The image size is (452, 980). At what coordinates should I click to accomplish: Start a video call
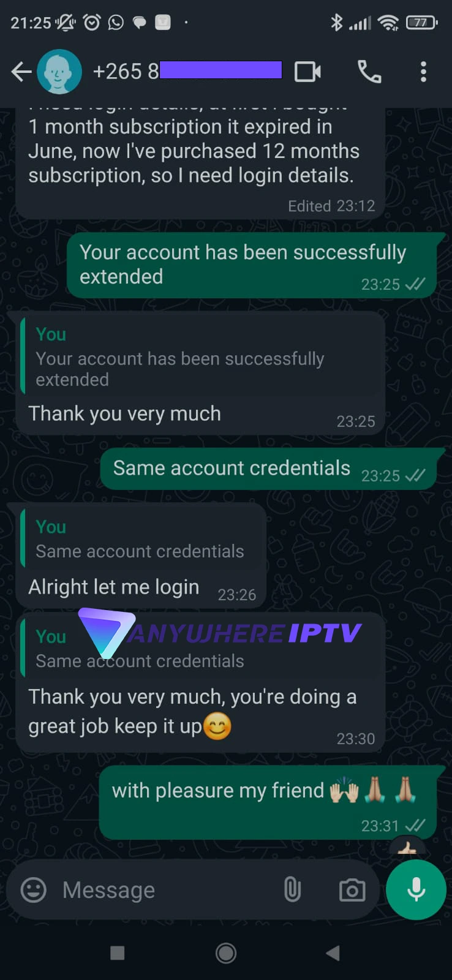click(307, 72)
